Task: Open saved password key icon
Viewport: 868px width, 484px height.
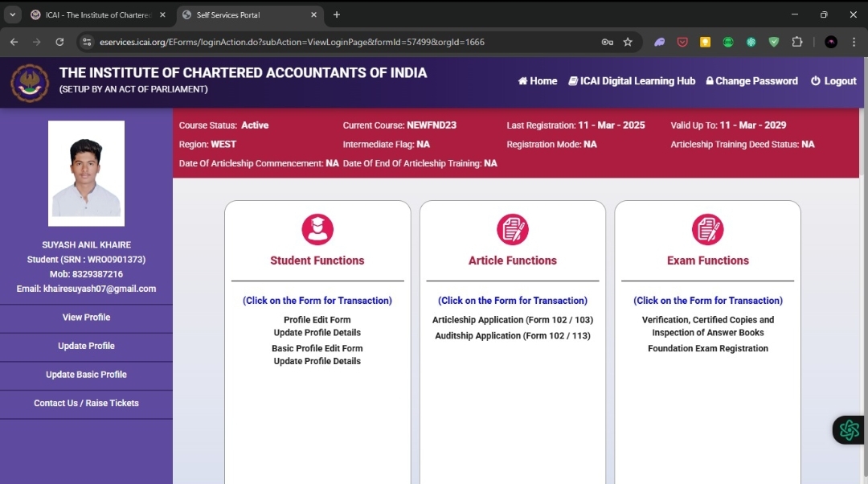Action: point(608,42)
